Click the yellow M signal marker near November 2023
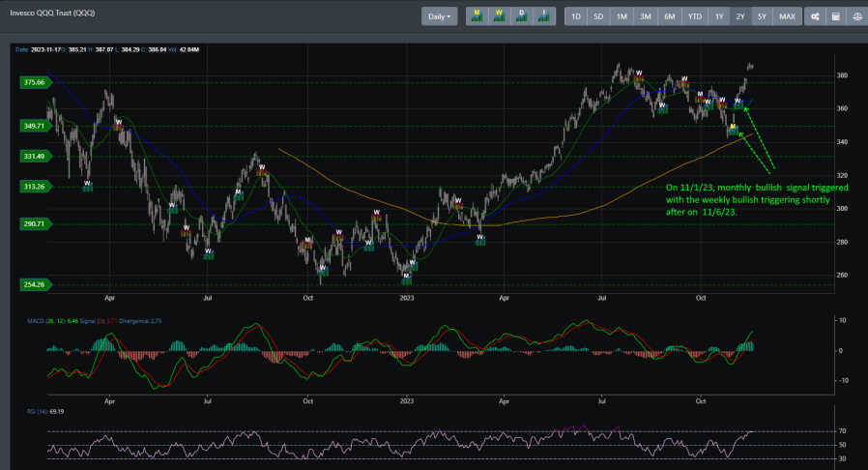This screenshot has height=470, width=868. [733, 129]
